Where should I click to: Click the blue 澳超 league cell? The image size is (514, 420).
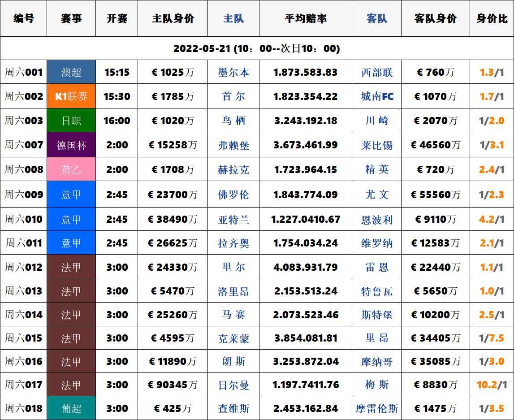coord(71,72)
